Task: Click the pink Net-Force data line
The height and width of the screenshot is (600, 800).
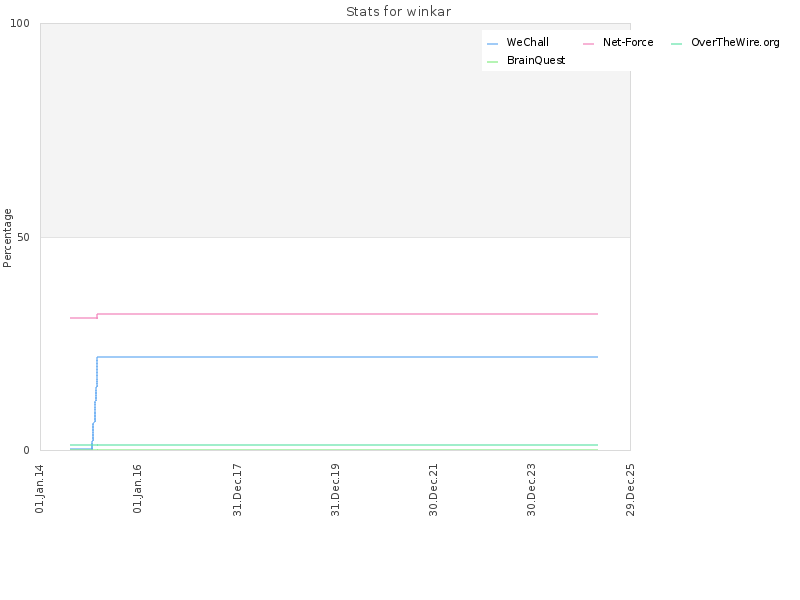Action: pyautogui.click(x=347, y=314)
